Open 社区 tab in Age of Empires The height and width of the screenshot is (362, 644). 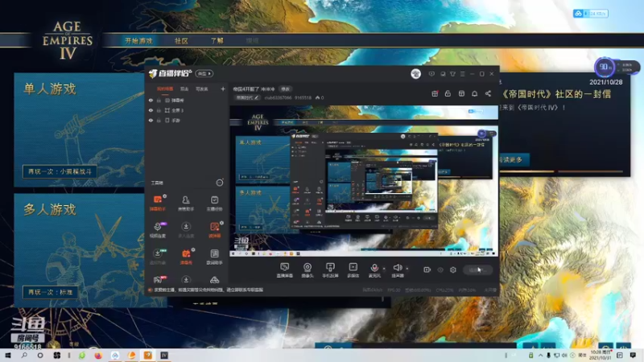click(x=181, y=41)
